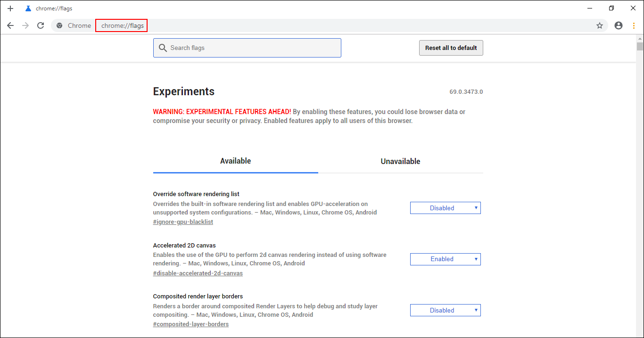
Task: Open the #ignore-gpu-blacklist link
Action: tap(183, 222)
